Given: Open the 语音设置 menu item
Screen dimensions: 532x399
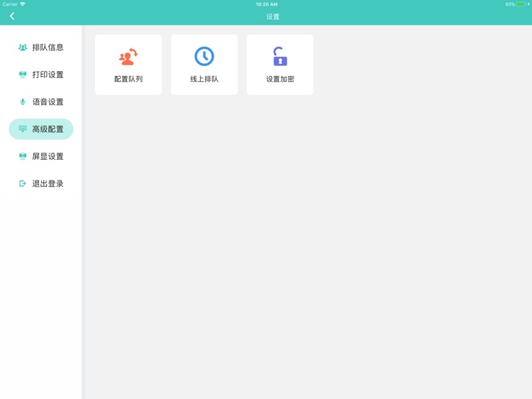Looking at the screenshot, I should pos(41,102).
